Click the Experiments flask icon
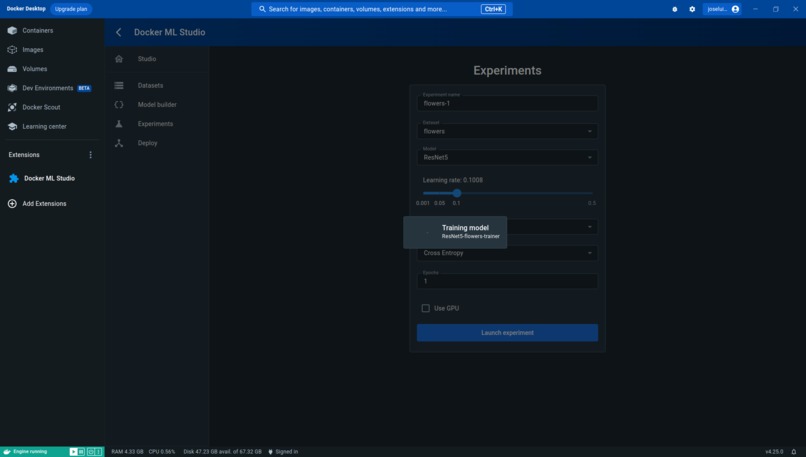This screenshot has height=457, width=806. pyautogui.click(x=119, y=124)
